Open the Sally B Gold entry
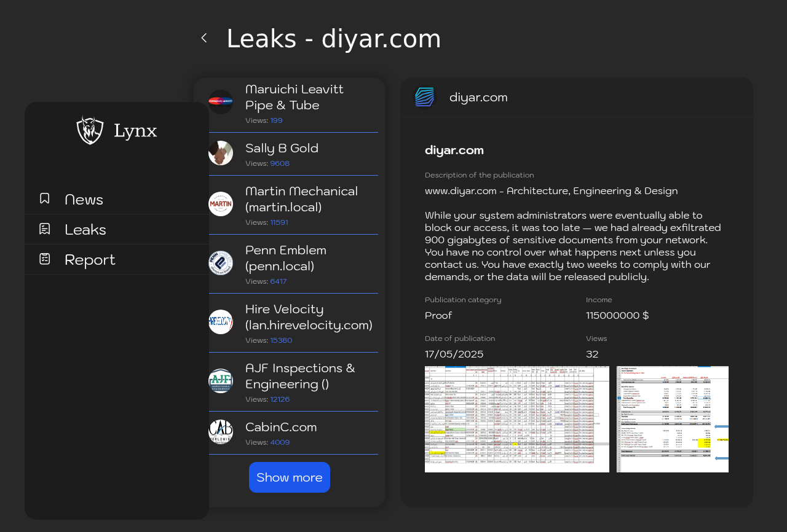 (x=293, y=154)
